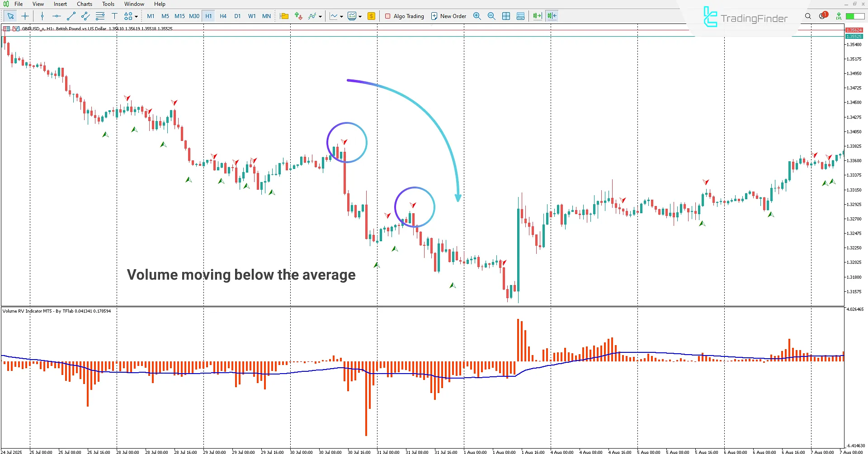The image size is (868, 454).
Task: Select the trendline drawing tool
Action: [71, 16]
